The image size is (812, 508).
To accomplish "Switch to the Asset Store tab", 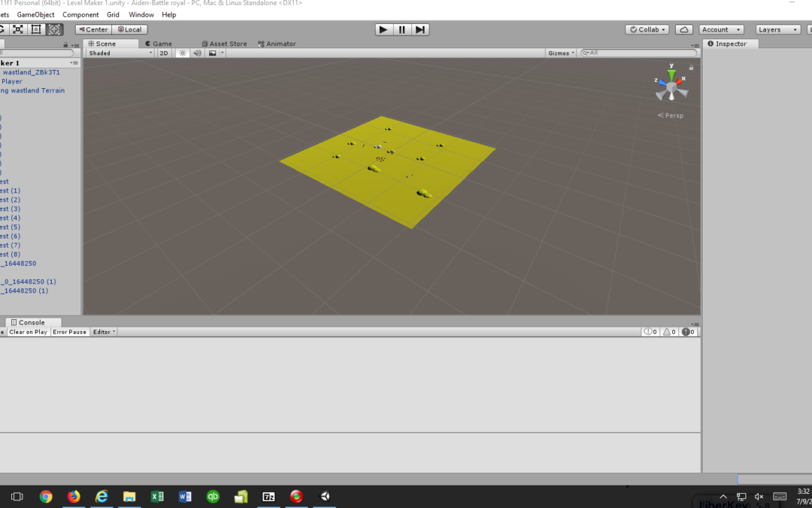I will tap(225, 44).
